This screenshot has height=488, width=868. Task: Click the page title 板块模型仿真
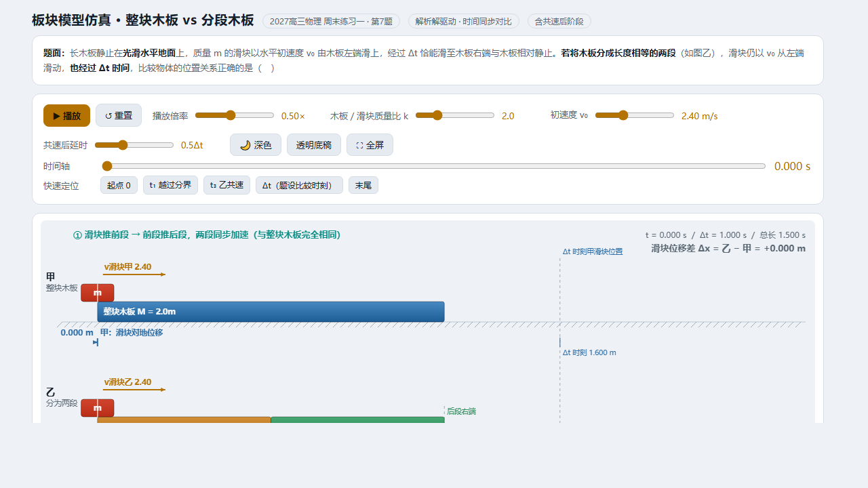(x=142, y=20)
